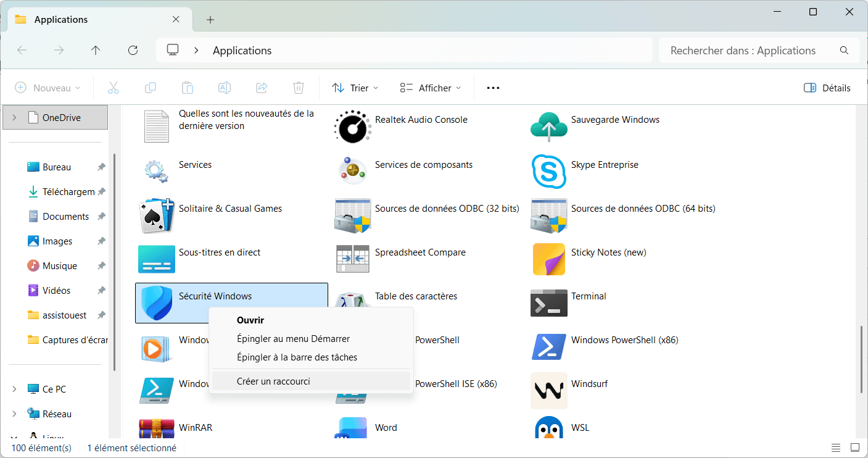
Task: Select Quelles sont les nouveautés document icon
Action: (157, 126)
